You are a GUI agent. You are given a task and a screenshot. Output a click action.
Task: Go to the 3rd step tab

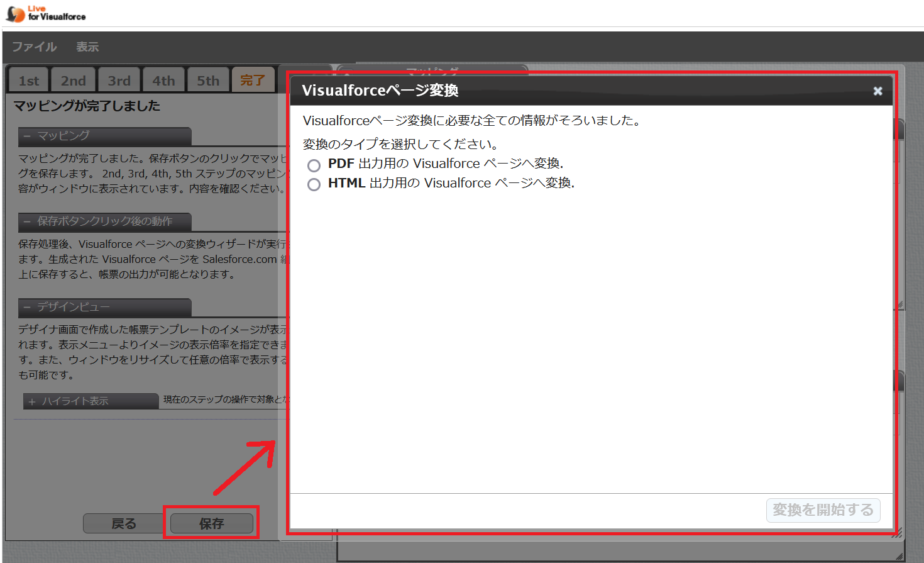point(119,81)
